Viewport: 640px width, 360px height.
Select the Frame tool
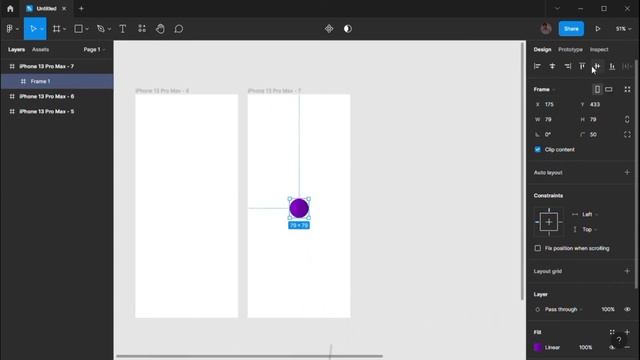tap(56, 29)
